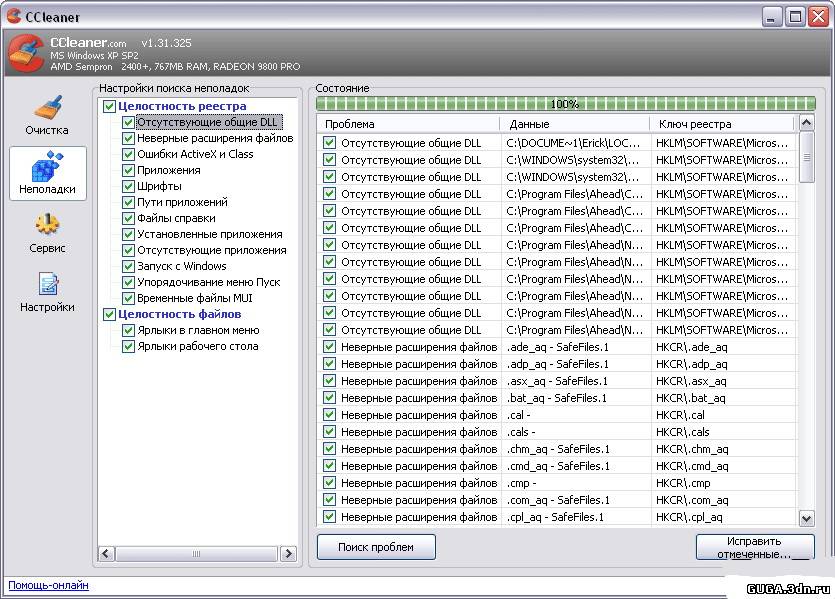This screenshot has height=599, width=835.
Task: Open the Настройки options section
Action: point(47,292)
